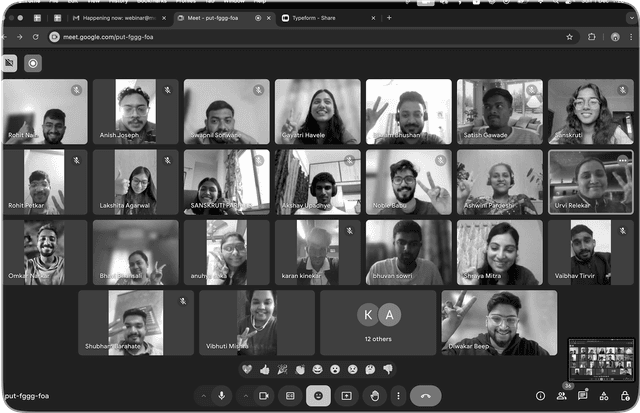Open the chat messages panel
The height and width of the screenshot is (413, 640).
click(x=583, y=396)
